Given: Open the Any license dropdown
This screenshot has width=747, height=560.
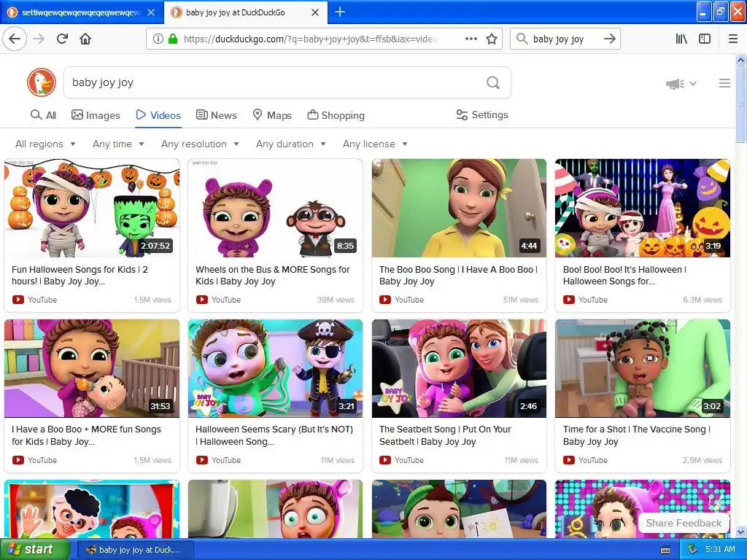Looking at the screenshot, I should pyautogui.click(x=375, y=144).
